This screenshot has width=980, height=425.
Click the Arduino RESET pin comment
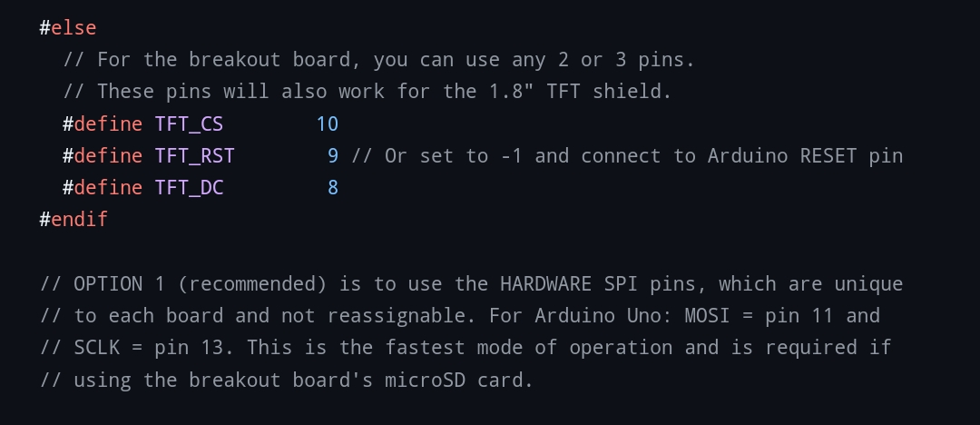(627, 156)
